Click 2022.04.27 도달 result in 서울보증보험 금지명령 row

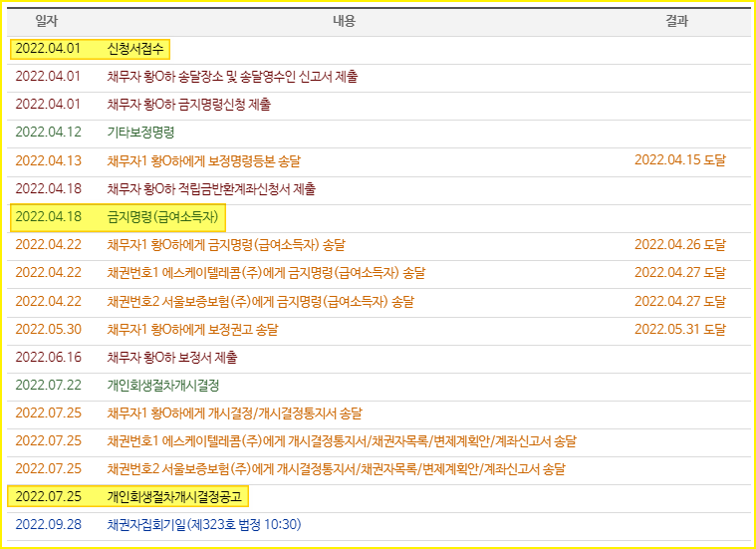(x=680, y=301)
